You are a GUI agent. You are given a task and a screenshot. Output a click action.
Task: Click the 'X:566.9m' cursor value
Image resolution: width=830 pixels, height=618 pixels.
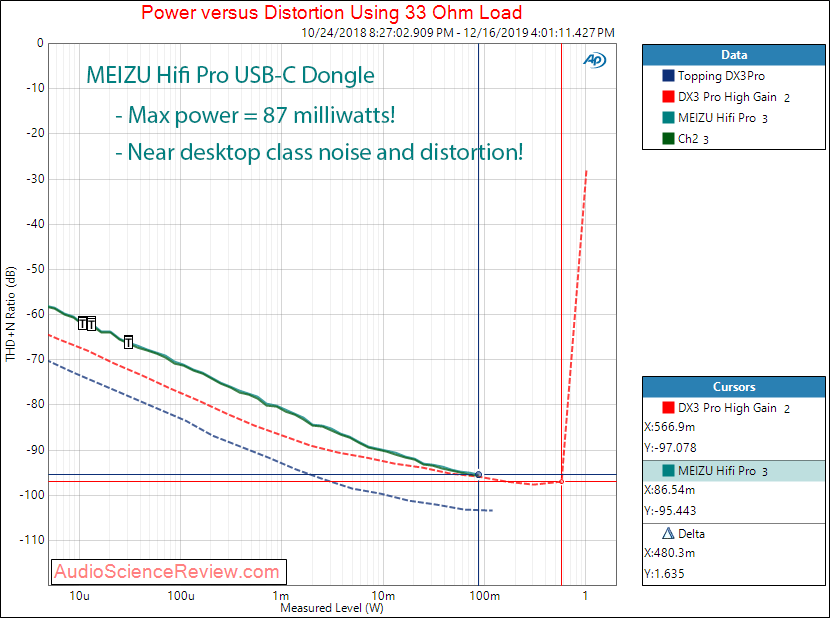click(x=670, y=427)
